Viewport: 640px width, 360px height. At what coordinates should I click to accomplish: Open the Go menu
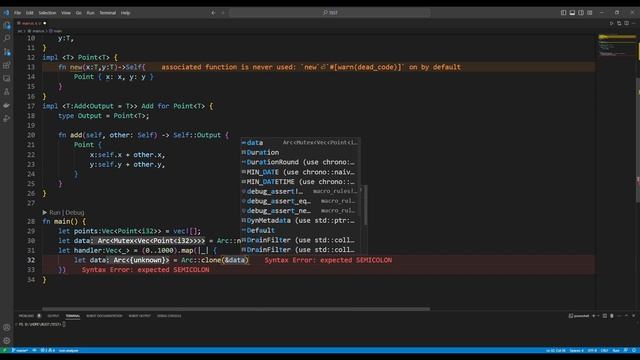pyautogui.click(x=78, y=13)
